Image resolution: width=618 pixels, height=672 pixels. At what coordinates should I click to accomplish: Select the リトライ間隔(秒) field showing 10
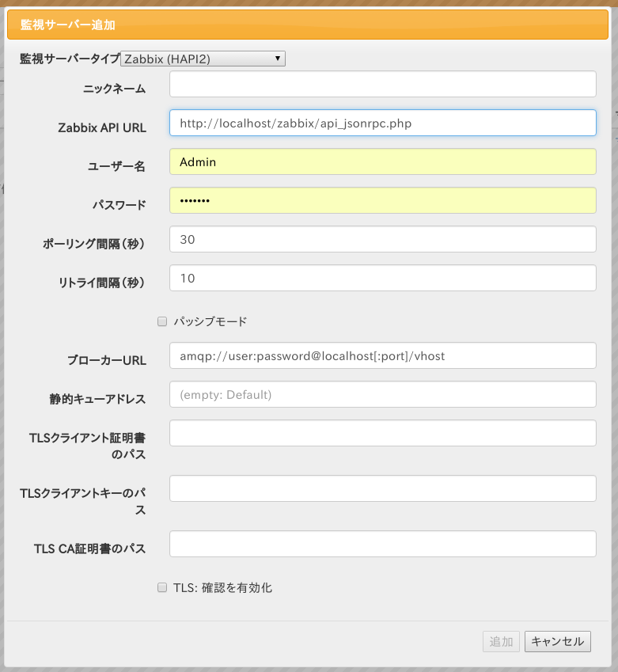pyautogui.click(x=382, y=278)
